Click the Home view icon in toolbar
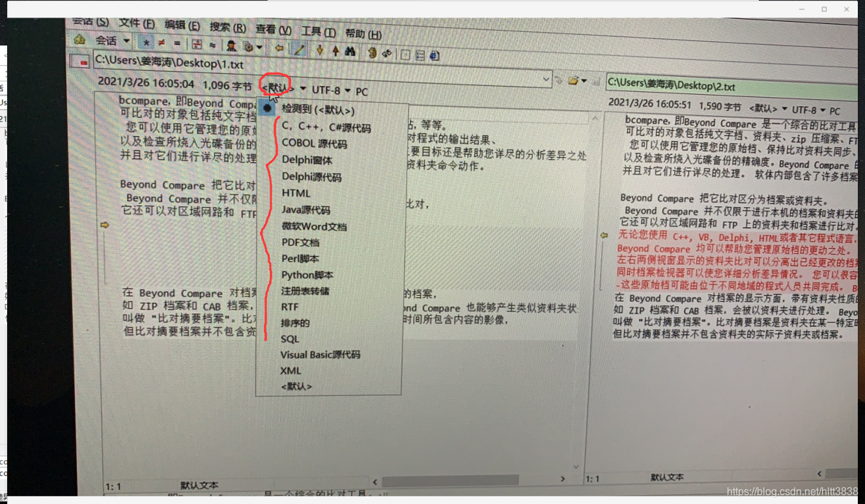This screenshot has width=865, height=504. tap(79, 39)
